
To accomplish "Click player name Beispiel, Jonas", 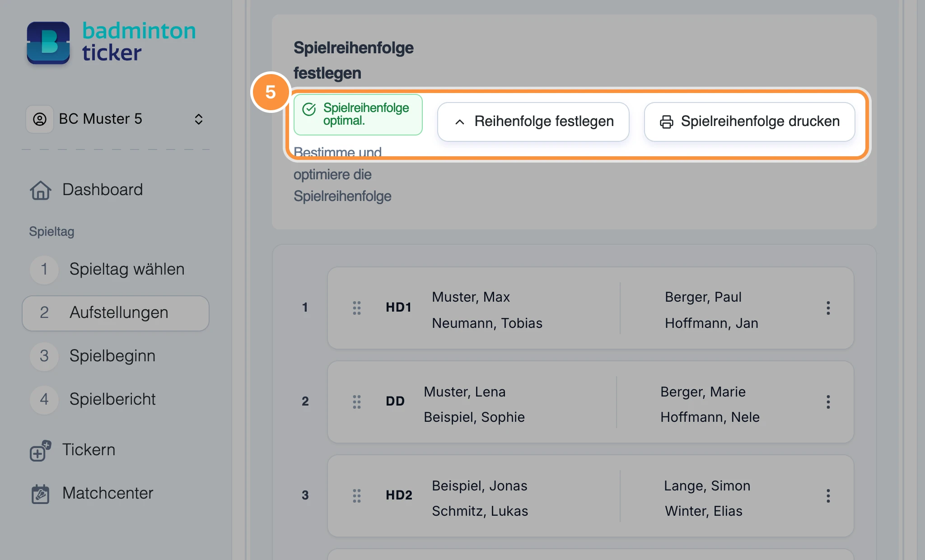I will click(x=479, y=486).
